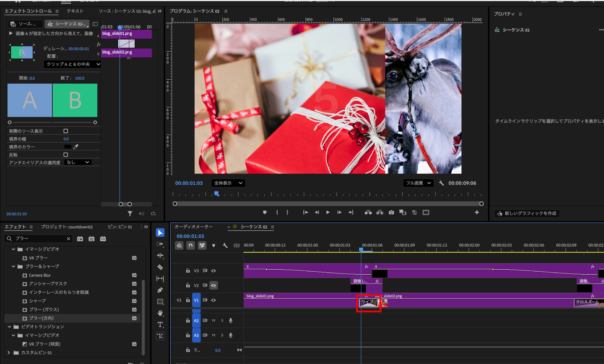Click the 新しいグラフィックを作成 button
Viewport: 604px width, 364px height.
[526, 213]
